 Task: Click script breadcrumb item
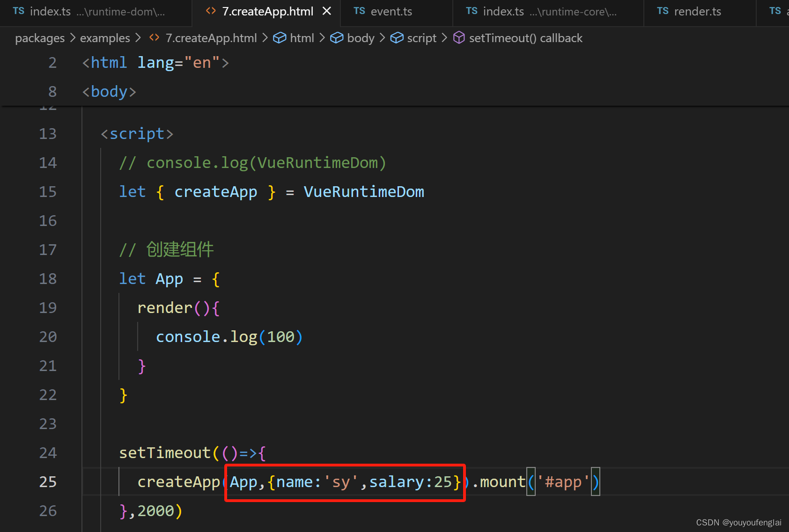pyautogui.click(x=421, y=38)
